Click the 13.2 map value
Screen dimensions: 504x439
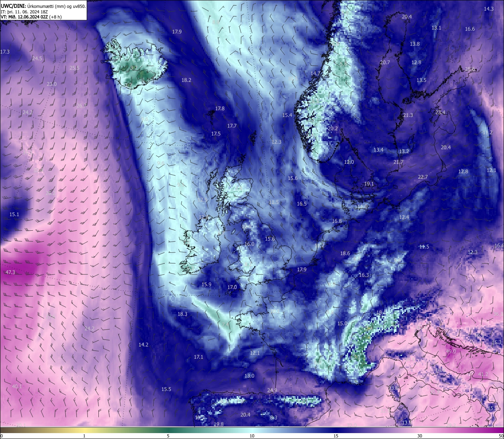(x=404, y=151)
